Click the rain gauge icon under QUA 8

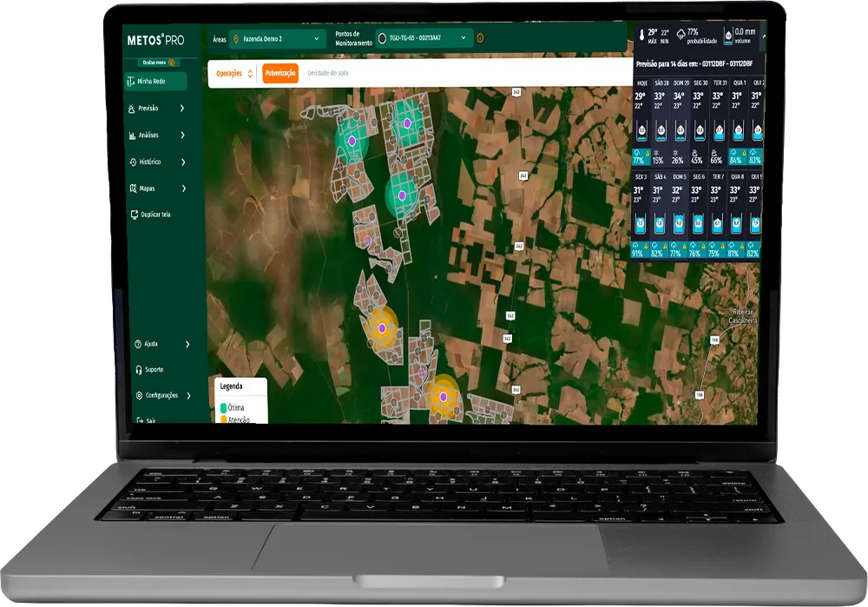coord(737,224)
